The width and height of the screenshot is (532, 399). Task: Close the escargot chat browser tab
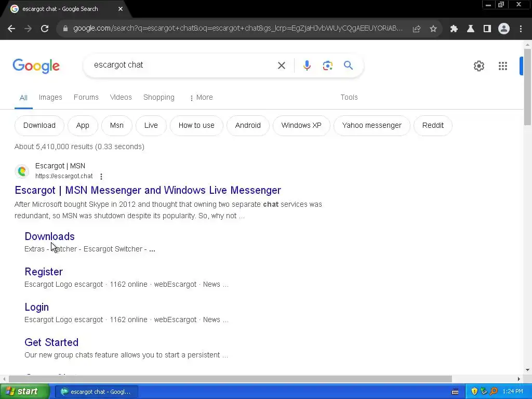pos(121,9)
